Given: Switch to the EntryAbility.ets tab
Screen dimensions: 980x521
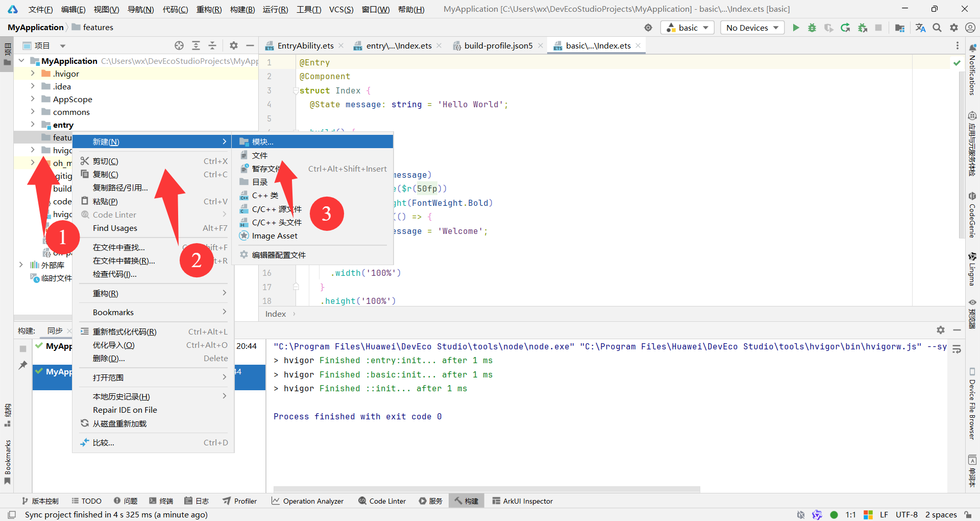Looking at the screenshot, I should tap(305, 45).
